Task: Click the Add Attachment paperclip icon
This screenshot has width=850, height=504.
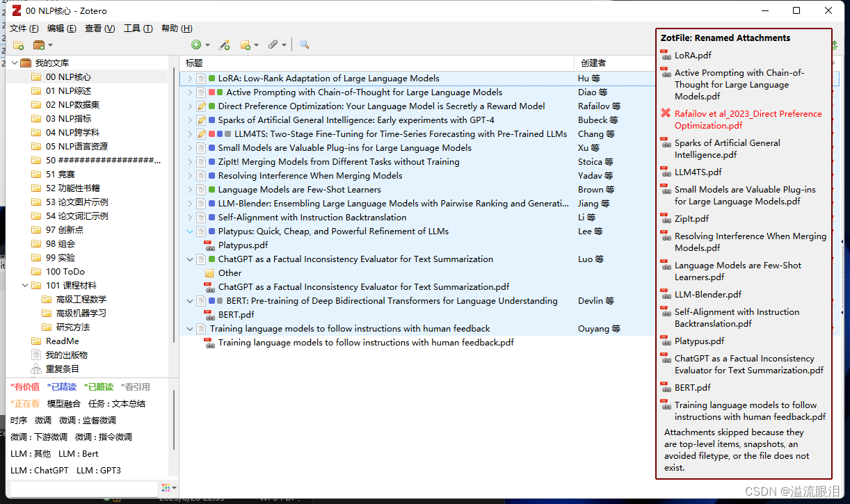Action: tap(273, 45)
